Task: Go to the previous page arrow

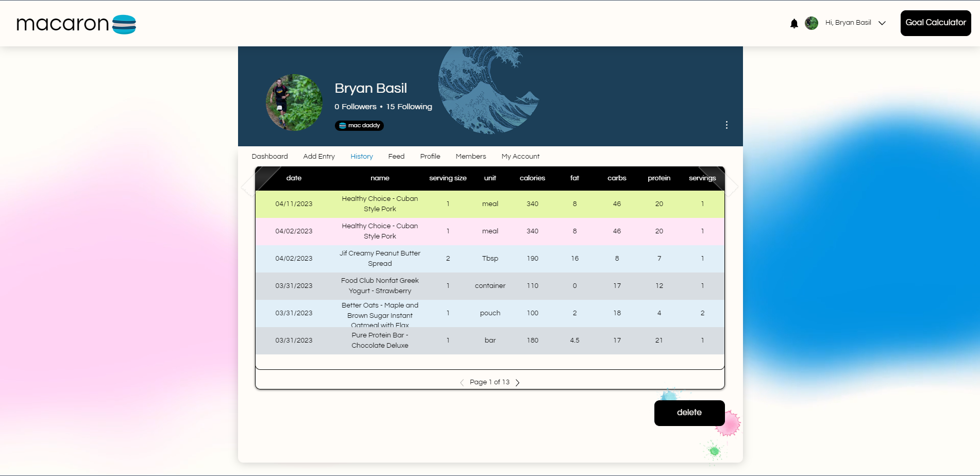Action: (x=462, y=382)
